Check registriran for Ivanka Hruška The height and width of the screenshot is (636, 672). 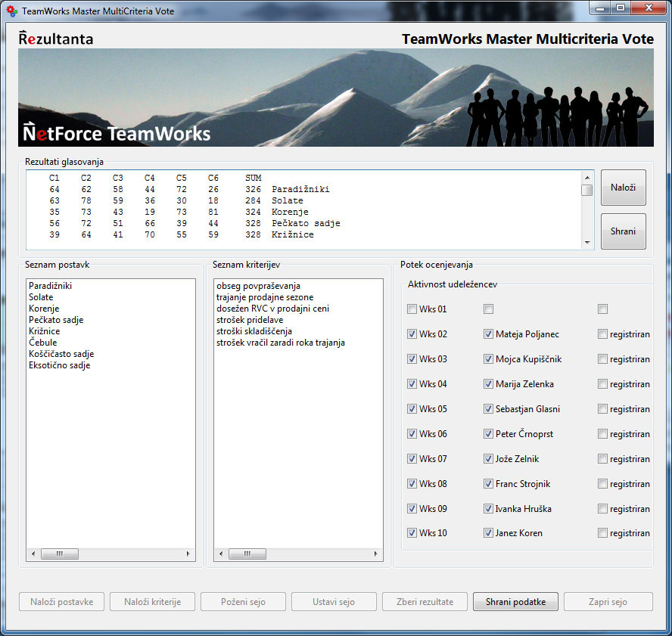pos(602,508)
